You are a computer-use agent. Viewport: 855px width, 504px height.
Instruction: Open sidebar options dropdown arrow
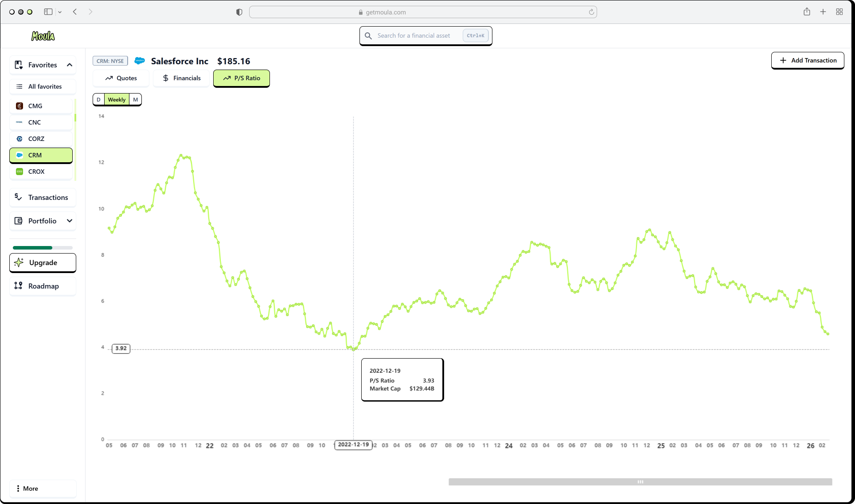pos(60,12)
